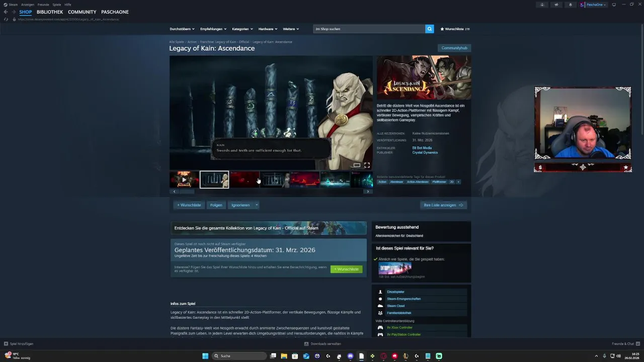Open the Freunde menu
The height and width of the screenshot is (362, 644).
click(x=43, y=5)
